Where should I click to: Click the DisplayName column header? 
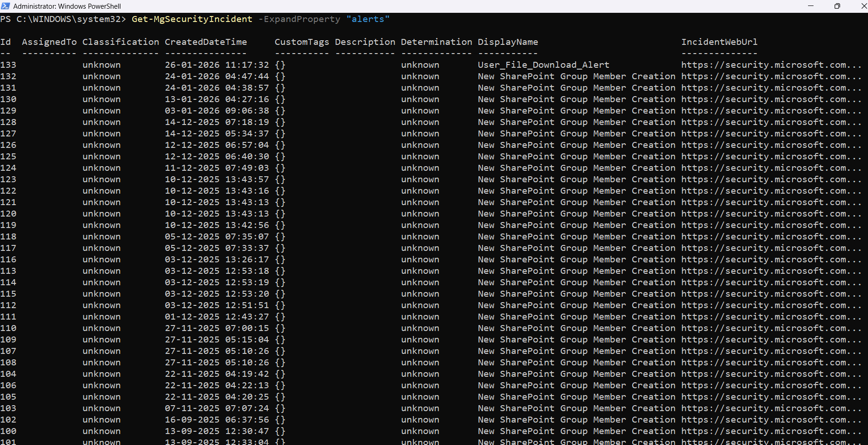coord(508,42)
